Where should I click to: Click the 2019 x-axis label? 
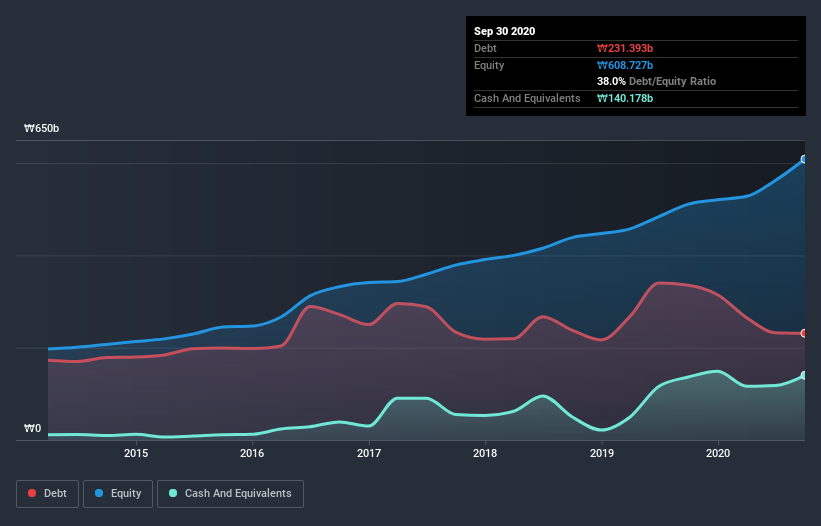[602, 453]
